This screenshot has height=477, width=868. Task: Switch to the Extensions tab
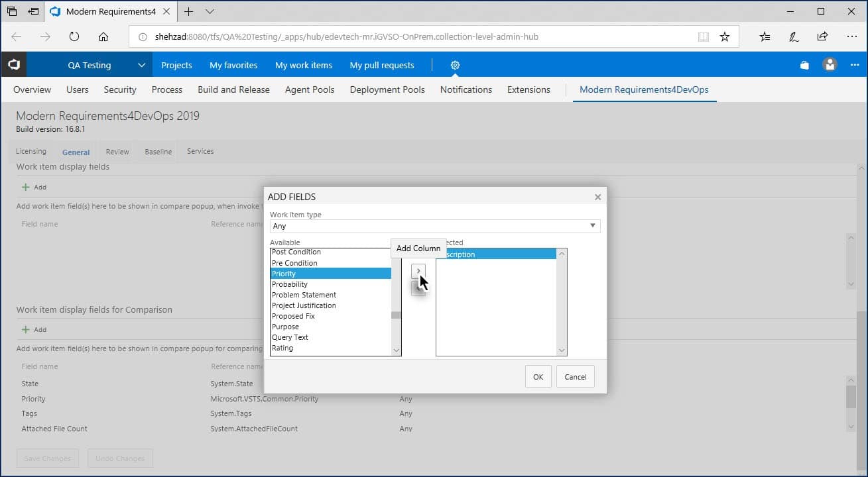(528, 89)
